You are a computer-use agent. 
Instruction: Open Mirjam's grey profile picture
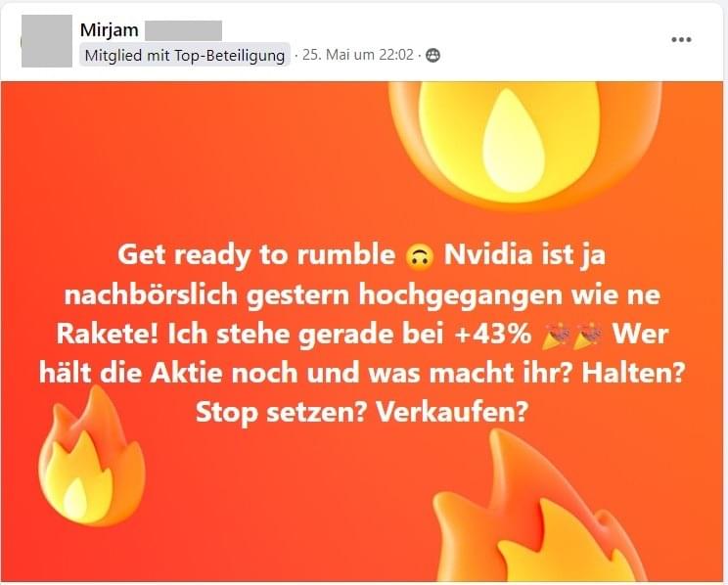tap(47, 41)
